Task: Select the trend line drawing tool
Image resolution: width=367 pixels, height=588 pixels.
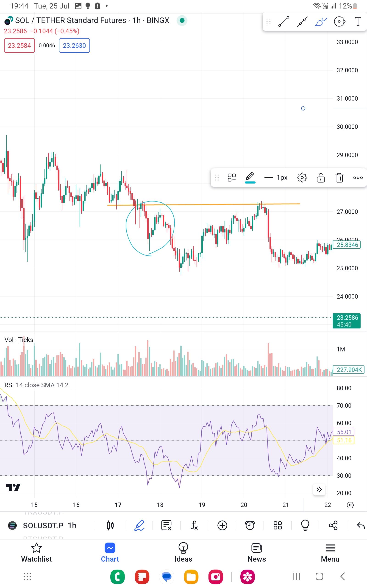Action: pos(284,22)
